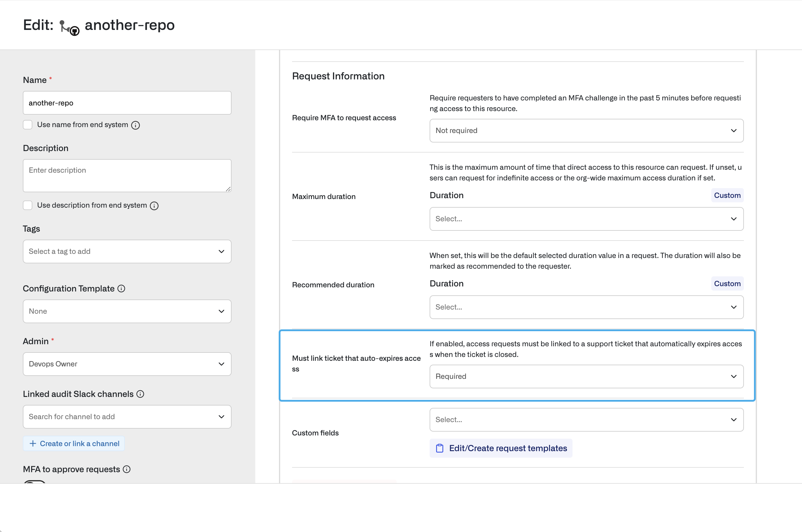Toggle the MFA to approve requests switch
This screenshot has height=532, width=802.
(35, 482)
